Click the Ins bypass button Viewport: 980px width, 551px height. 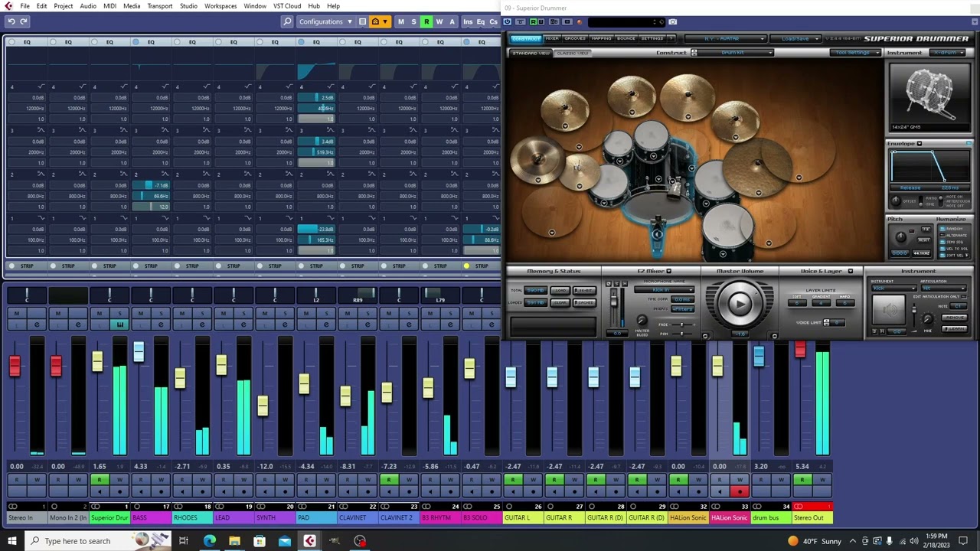pyautogui.click(x=468, y=21)
